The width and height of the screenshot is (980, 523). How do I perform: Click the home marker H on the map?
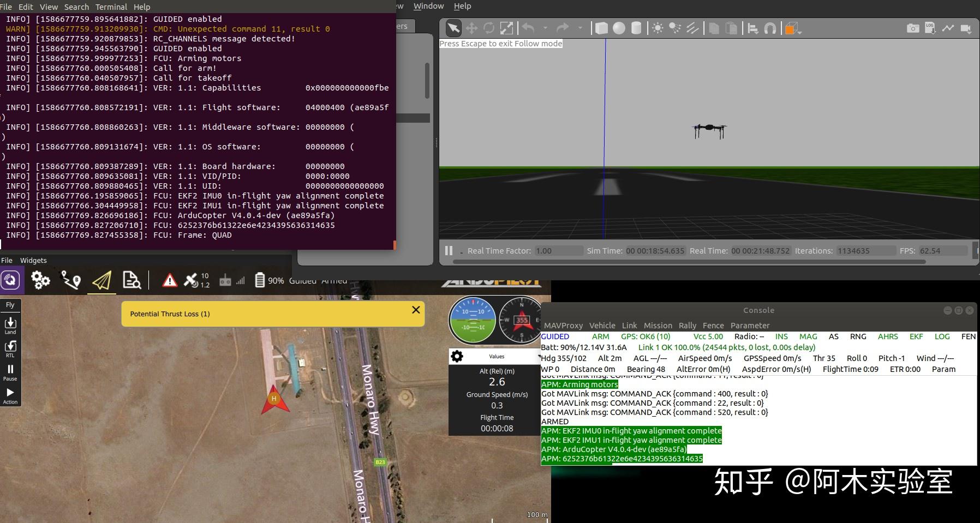274,398
